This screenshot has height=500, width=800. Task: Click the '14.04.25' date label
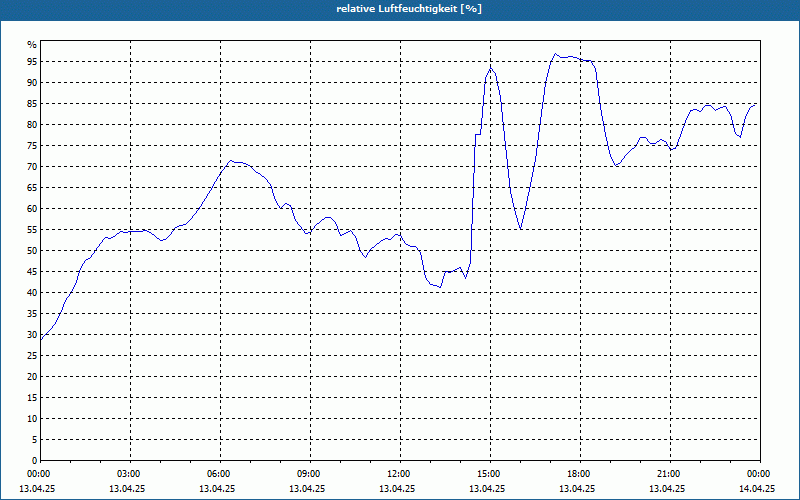[x=757, y=489]
